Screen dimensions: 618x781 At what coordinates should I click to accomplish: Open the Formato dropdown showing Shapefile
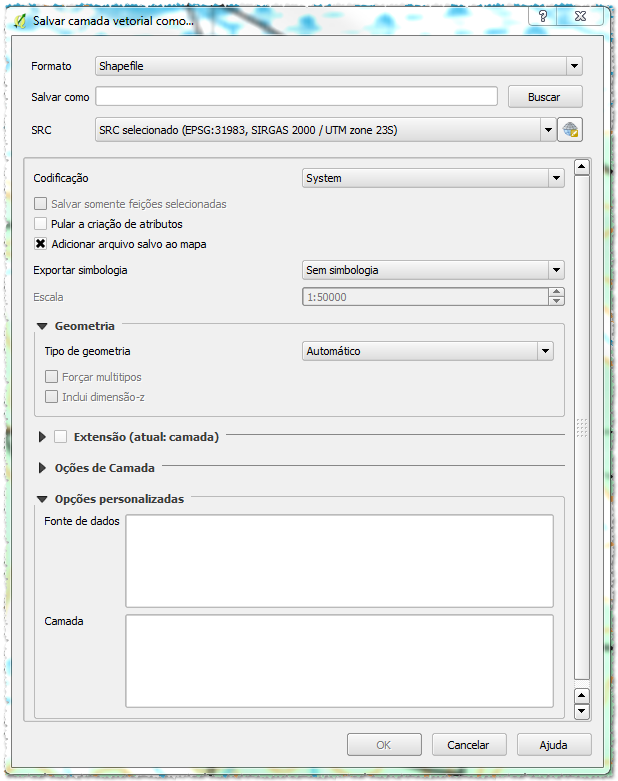pyautogui.click(x=338, y=66)
